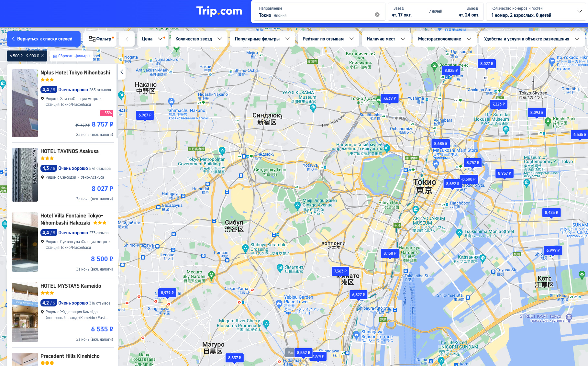Expand rooms and guests selector
The width and height of the screenshot is (588, 366).
tap(536, 12)
